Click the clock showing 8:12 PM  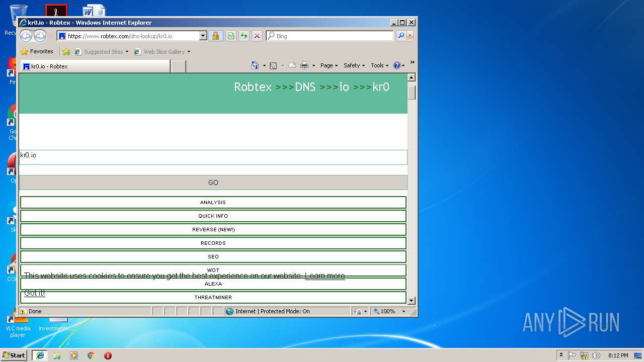(618, 355)
